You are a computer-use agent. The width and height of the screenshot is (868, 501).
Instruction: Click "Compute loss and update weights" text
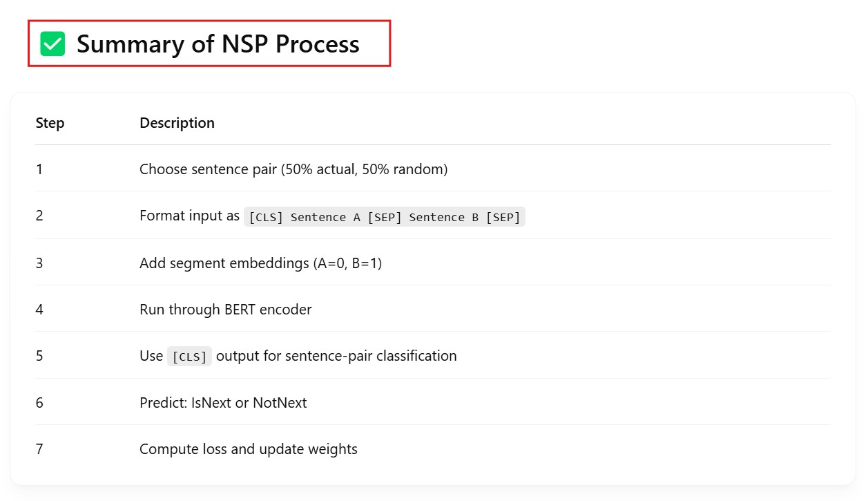[x=249, y=449]
